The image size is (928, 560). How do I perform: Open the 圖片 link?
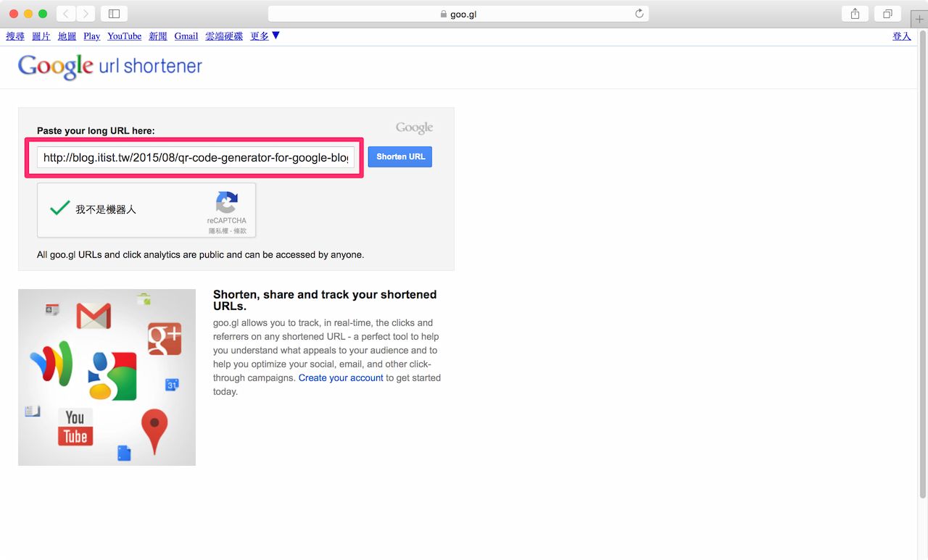click(41, 36)
